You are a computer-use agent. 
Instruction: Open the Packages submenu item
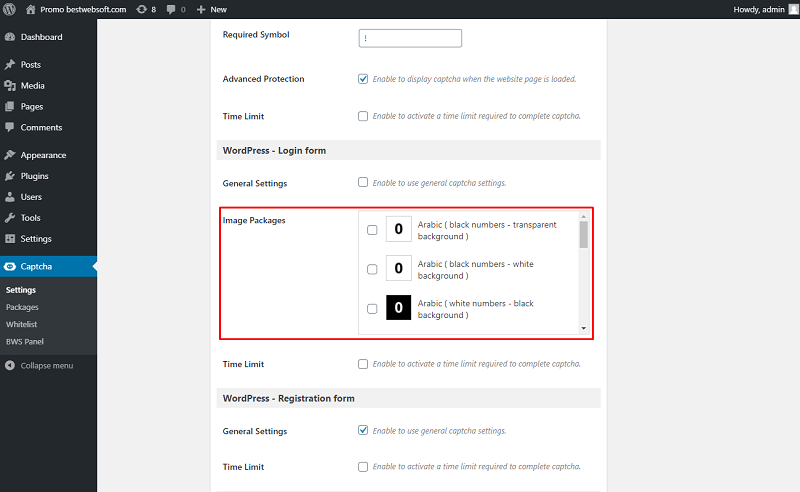pyautogui.click(x=22, y=307)
